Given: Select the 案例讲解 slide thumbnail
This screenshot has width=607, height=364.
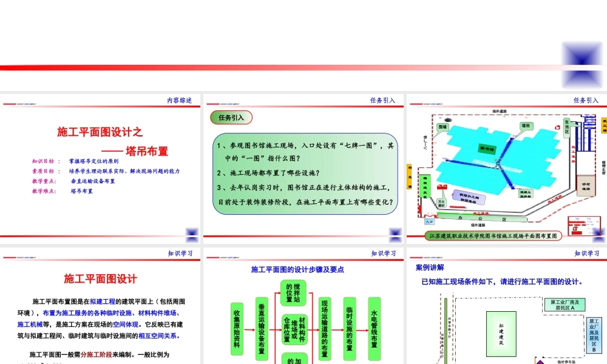Looking at the screenshot, I should point(507,306).
